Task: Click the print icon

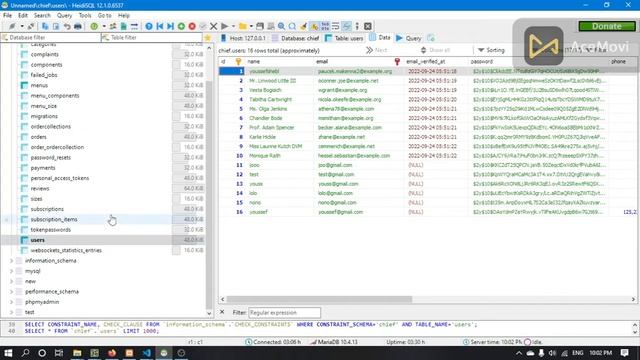Action: (78, 26)
